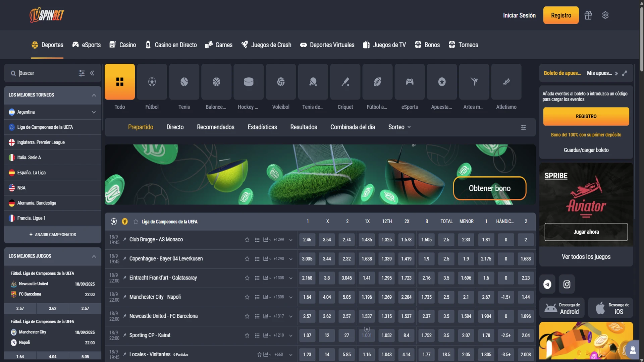Expand markets for Newcastle United - FC Barcelona
This screenshot has width=644, height=362.
click(x=291, y=316)
